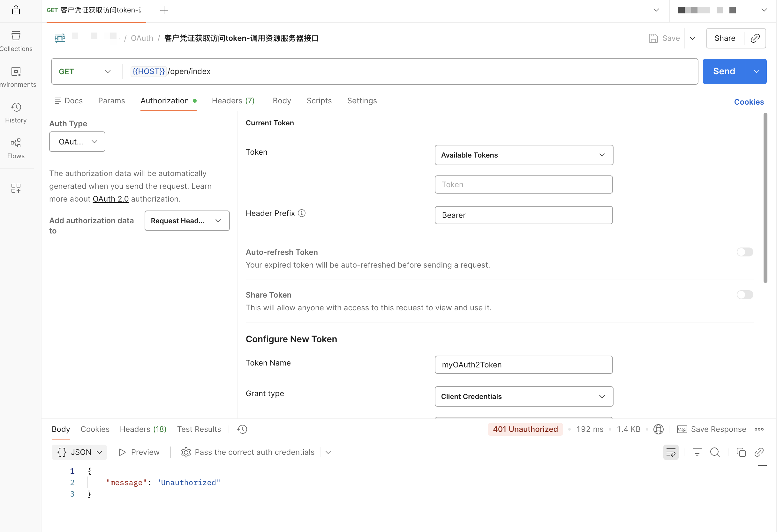Open the OAuth 2.0 documentation link
Image resolution: width=784 pixels, height=532 pixels.
pos(111,199)
